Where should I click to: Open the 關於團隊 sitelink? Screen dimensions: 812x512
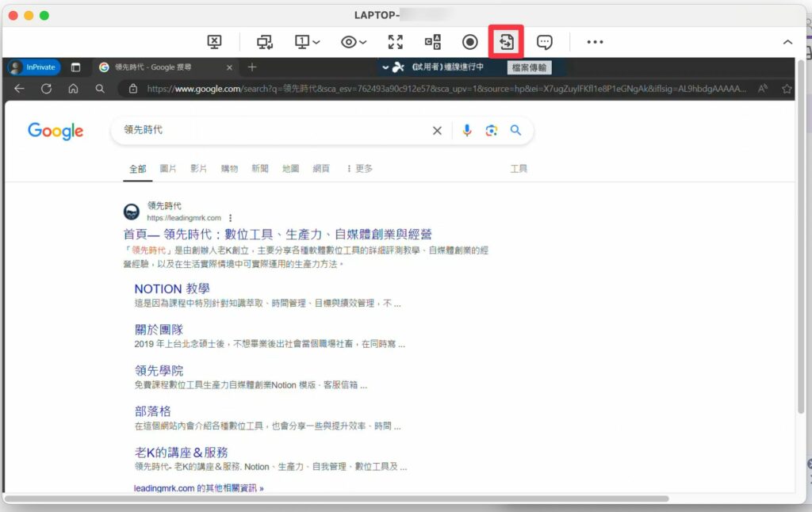click(159, 330)
